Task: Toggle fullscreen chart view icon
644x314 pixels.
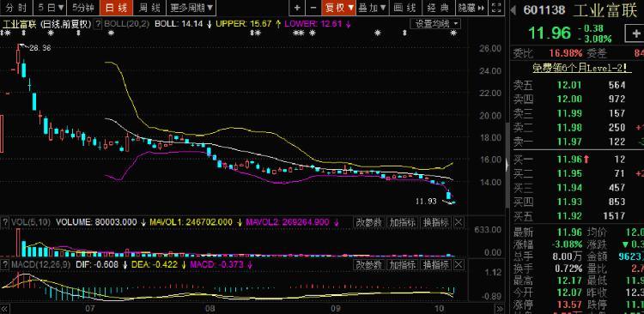Action: [x=496, y=8]
